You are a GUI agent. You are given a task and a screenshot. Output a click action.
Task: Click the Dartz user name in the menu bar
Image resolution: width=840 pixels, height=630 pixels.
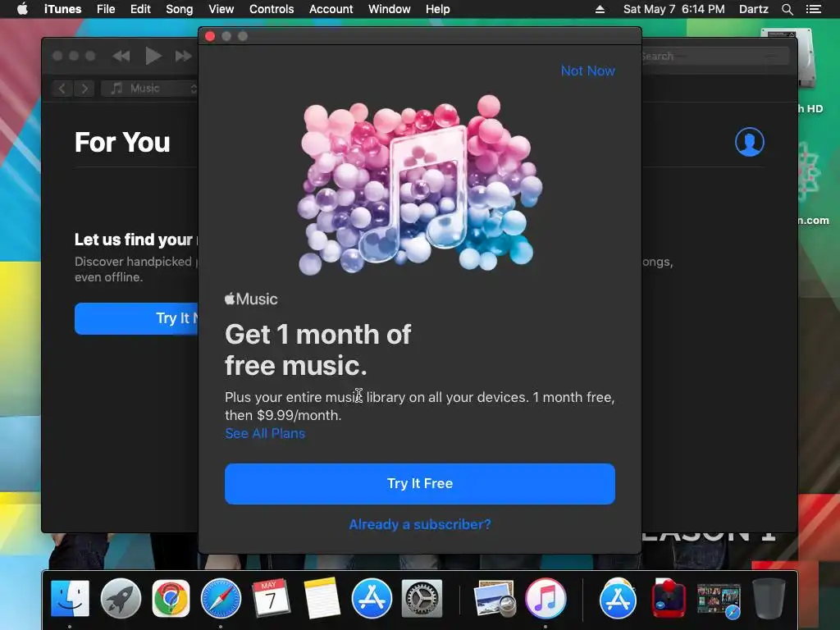pos(753,9)
